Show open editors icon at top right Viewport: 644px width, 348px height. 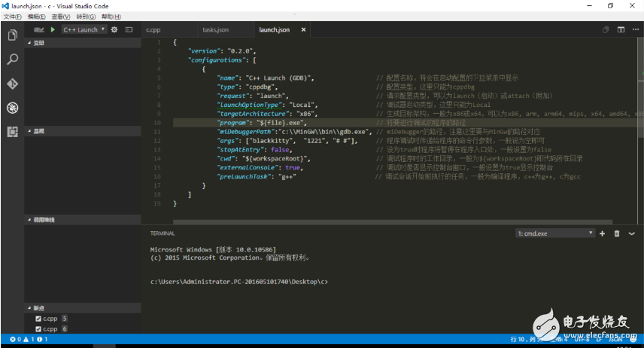606,29
